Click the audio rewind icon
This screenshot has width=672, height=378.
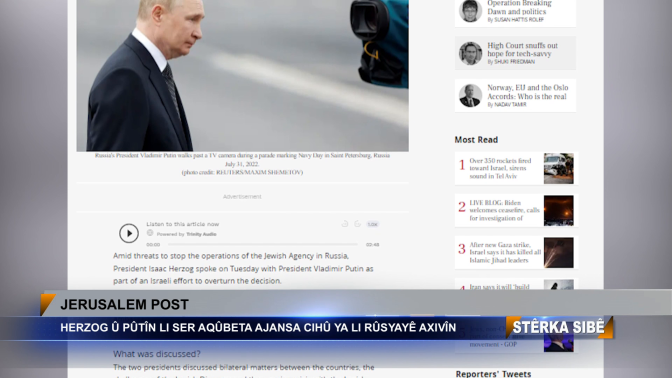345,224
